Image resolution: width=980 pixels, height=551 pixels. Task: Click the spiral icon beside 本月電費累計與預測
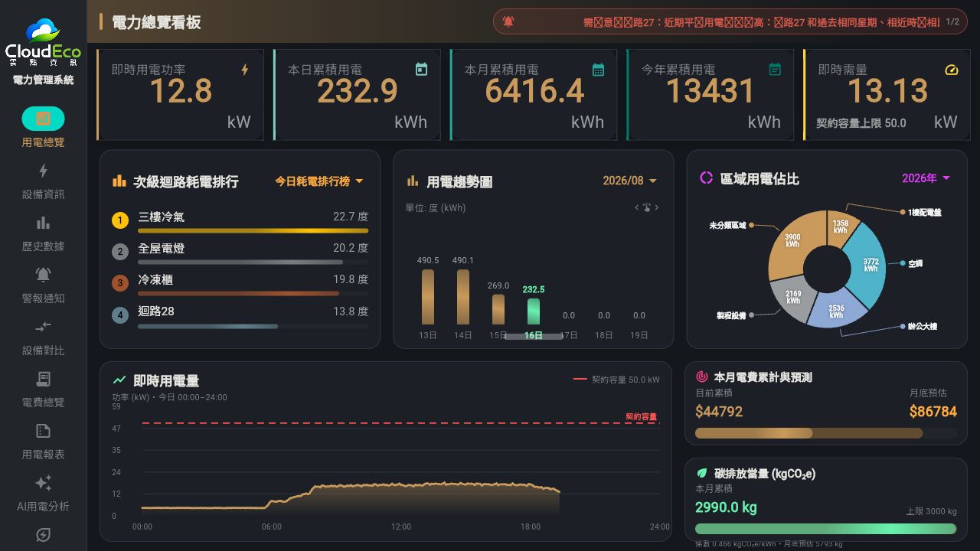point(702,377)
